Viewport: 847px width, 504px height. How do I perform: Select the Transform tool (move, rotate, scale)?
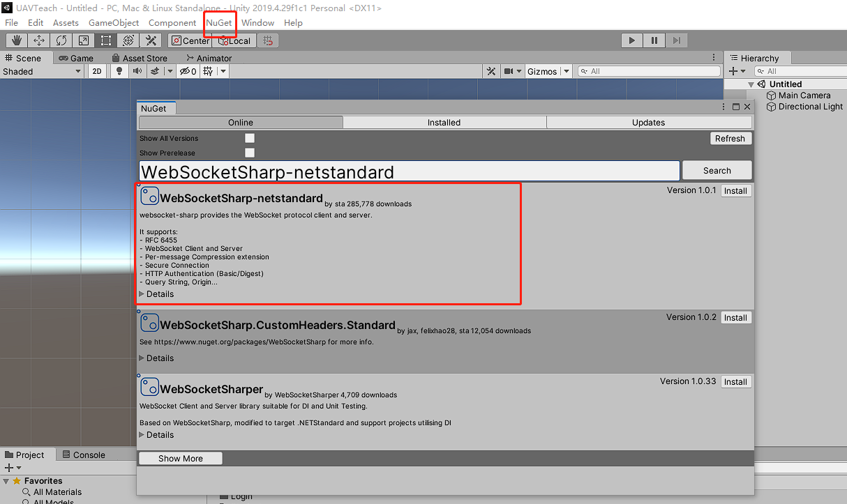pos(128,40)
